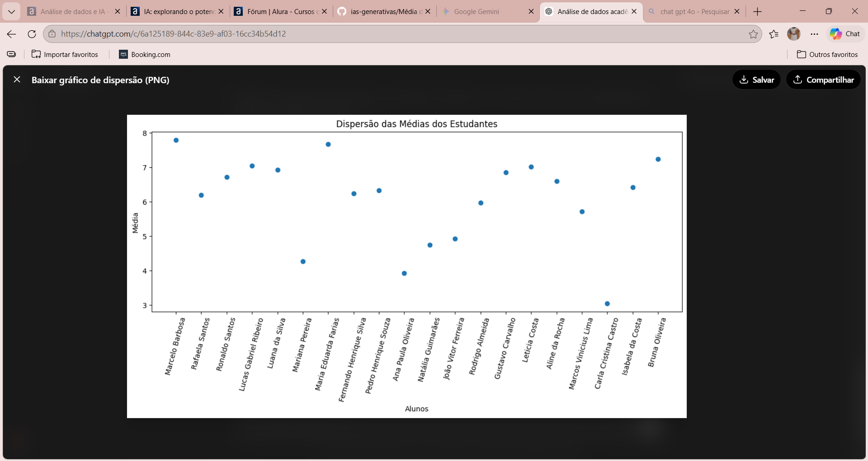
Task: Open the favorites list icon
Action: pyautogui.click(x=774, y=34)
